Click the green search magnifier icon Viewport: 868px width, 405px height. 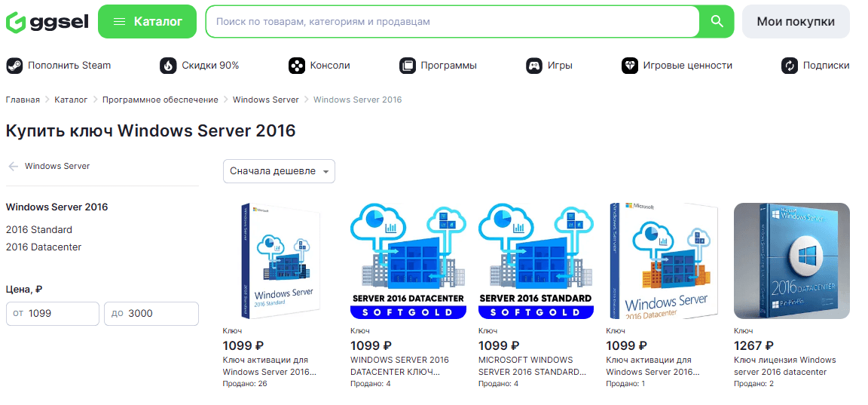pyautogui.click(x=717, y=22)
